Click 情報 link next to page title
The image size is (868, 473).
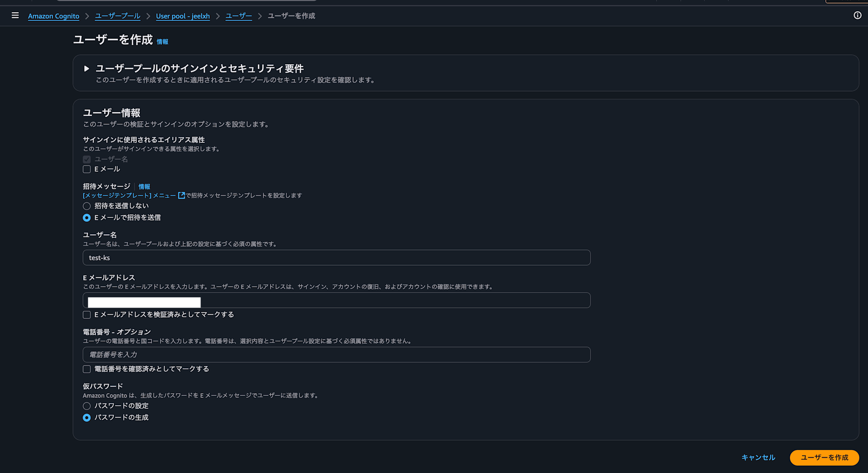tap(162, 42)
